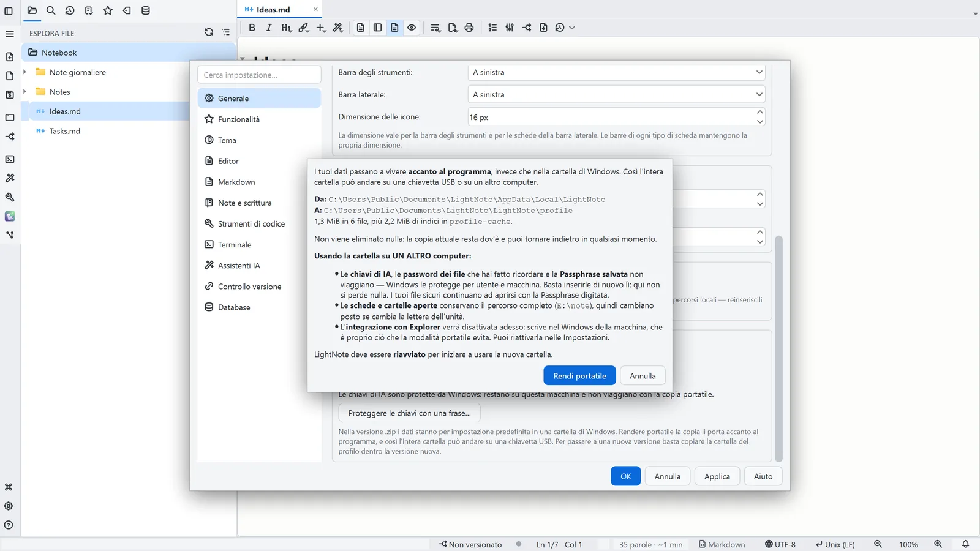Image resolution: width=980 pixels, height=551 pixels.
Task: Open the search panel magnifier icon
Action: (x=51, y=10)
